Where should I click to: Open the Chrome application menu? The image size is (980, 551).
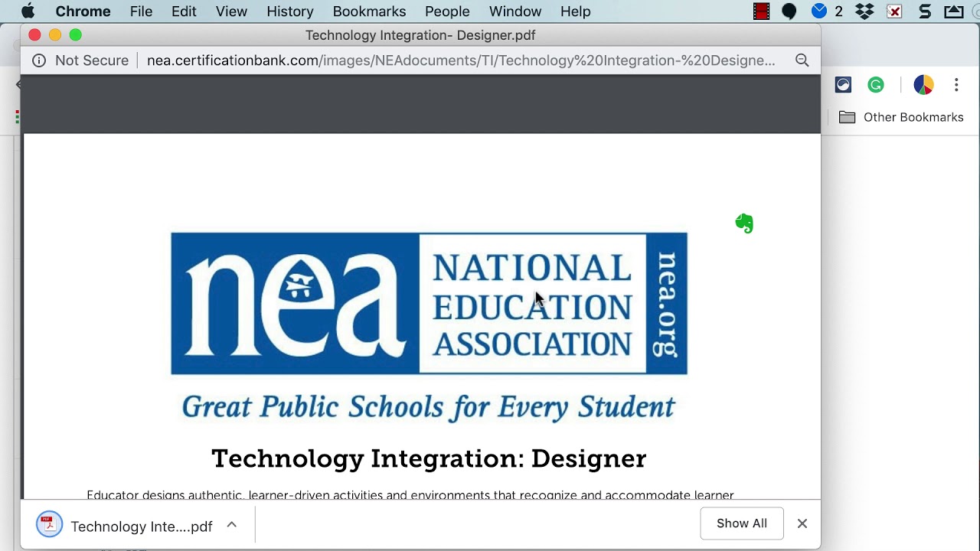tap(83, 11)
